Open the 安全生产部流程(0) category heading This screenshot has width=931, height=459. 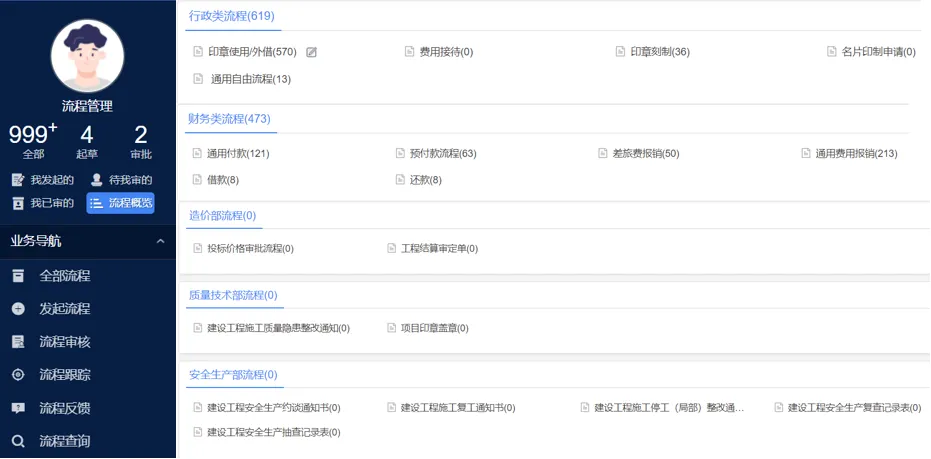coord(233,375)
